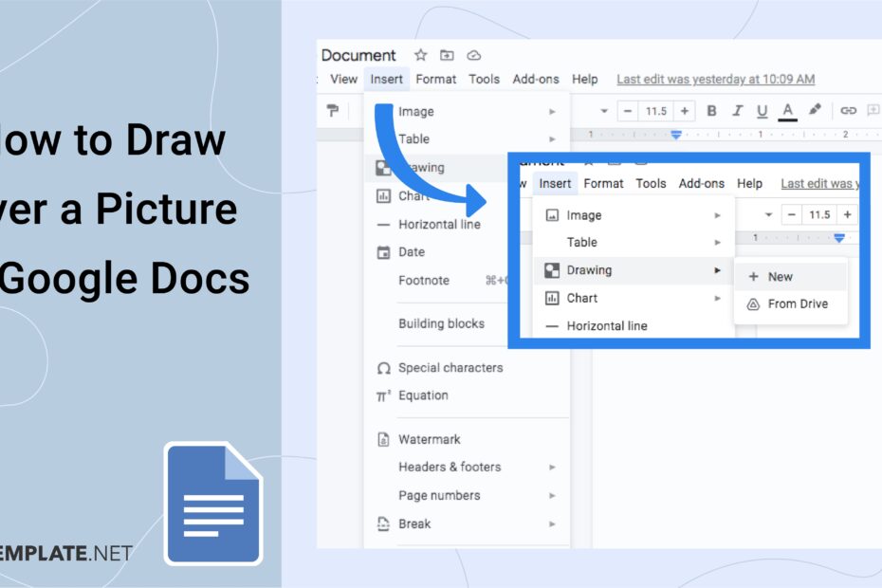Expand the Page numbers submenu arrow
This screenshot has width=882, height=588.
552,496
